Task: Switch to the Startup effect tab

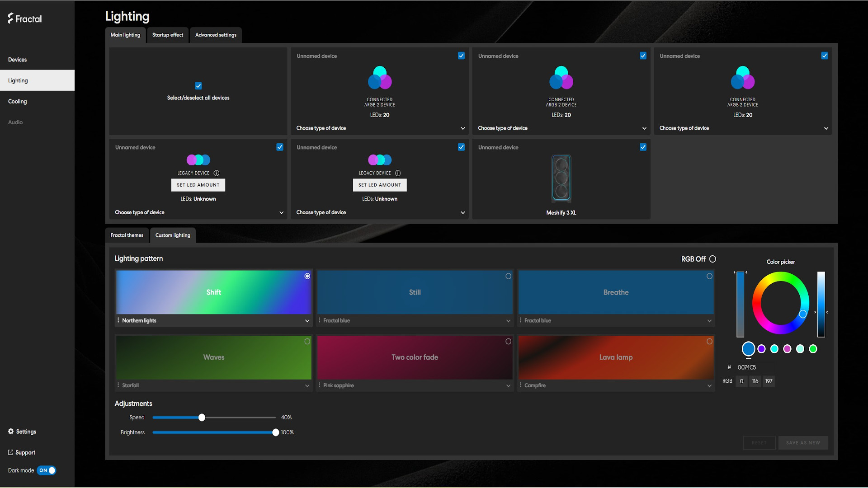Action: point(167,35)
